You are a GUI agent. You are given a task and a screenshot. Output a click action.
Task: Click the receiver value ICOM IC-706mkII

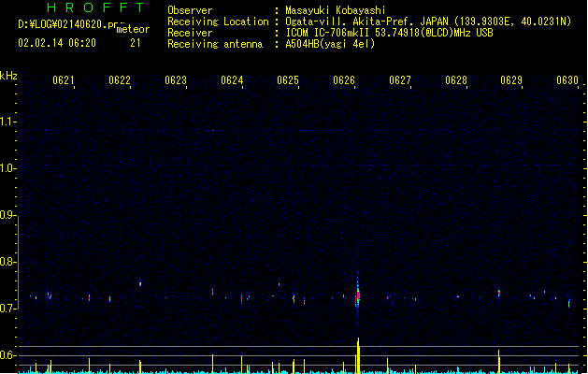pyautogui.click(x=328, y=33)
